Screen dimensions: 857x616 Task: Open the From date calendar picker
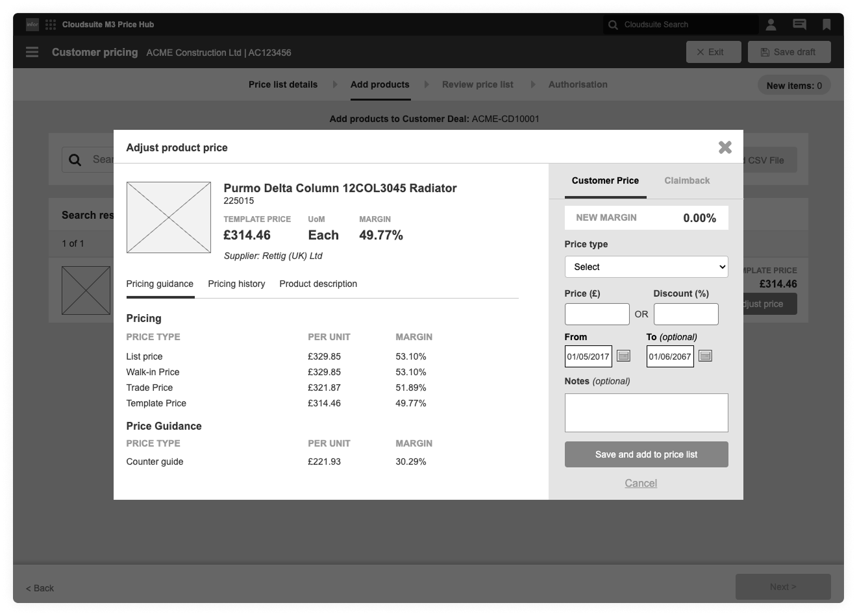pyautogui.click(x=623, y=356)
